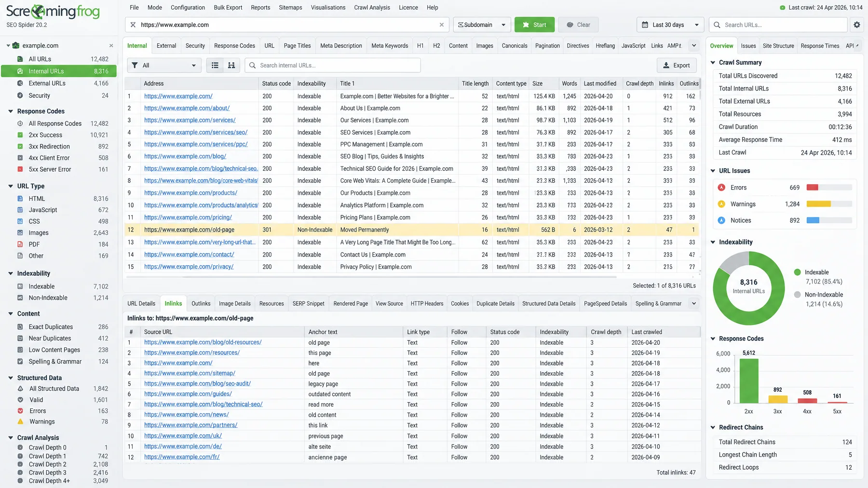Click the search icon in Search URLs box
Screen dimensions: 868x488
(717, 25)
